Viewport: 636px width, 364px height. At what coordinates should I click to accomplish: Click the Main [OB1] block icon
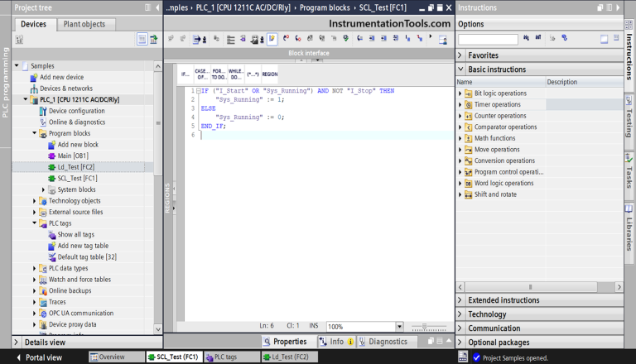51,156
